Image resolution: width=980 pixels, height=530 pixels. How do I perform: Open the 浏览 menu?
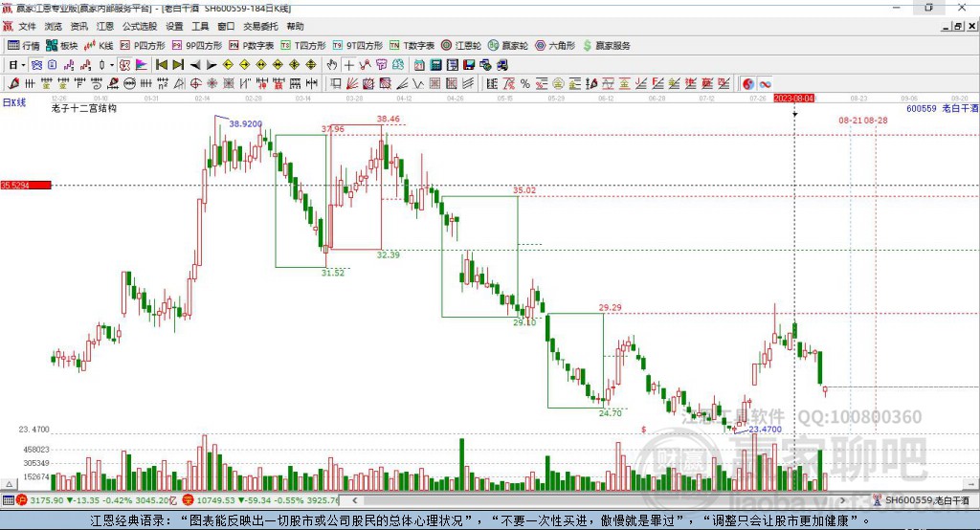click(54, 26)
